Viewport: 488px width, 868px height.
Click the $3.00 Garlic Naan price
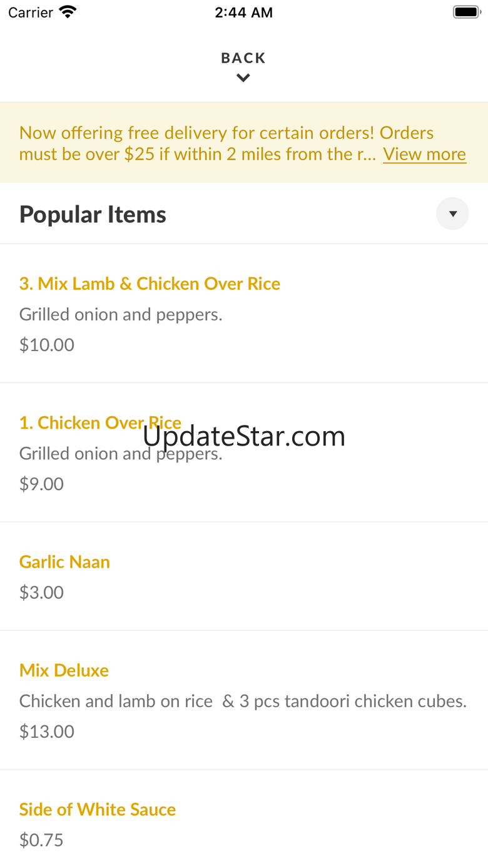41,592
